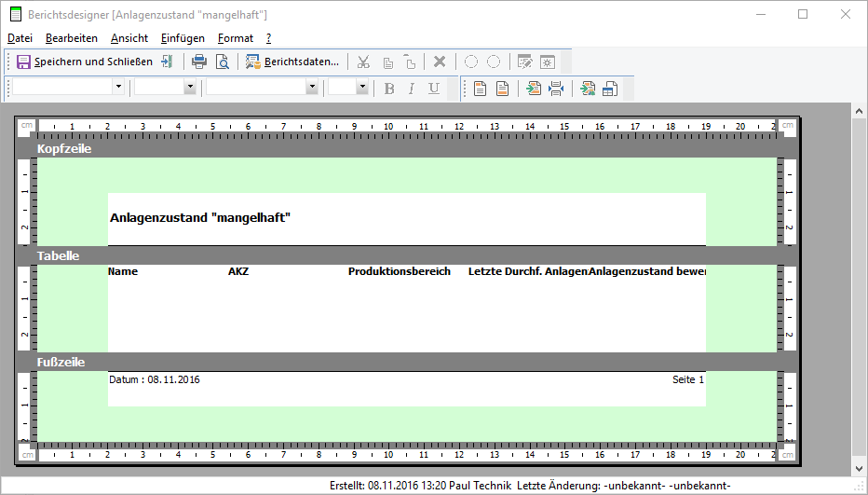The width and height of the screenshot is (868, 495).
Task: Click the Letzte Änderung status text
Action: coord(624,486)
